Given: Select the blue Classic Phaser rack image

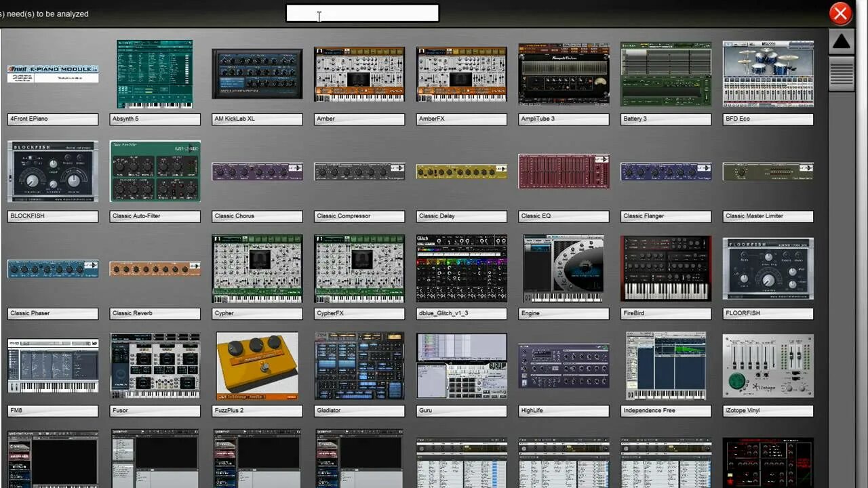Looking at the screenshot, I should pos(53,268).
